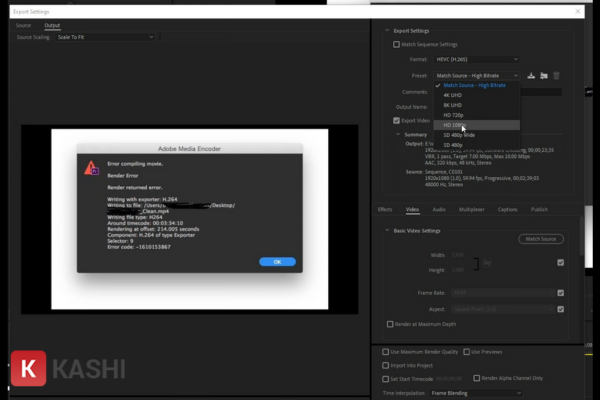Click the Delete Preset trash icon
Image resolution: width=600 pixels, height=400 pixels.
click(557, 75)
